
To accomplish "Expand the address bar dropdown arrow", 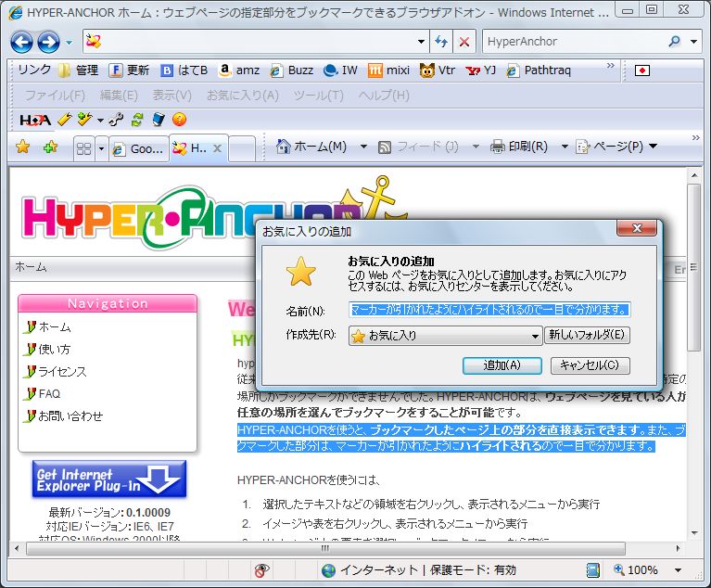I will coord(421,42).
